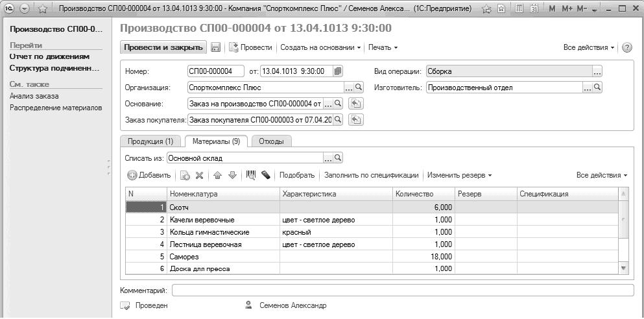This screenshot has width=644, height=319.
Task: Open Основание magnifier icon
Action: coord(338,104)
